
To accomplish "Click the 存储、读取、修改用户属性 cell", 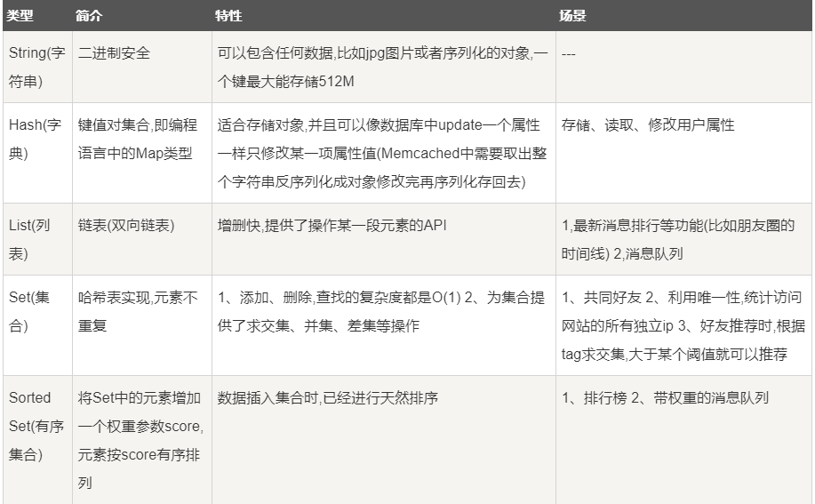I will click(683, 153).
